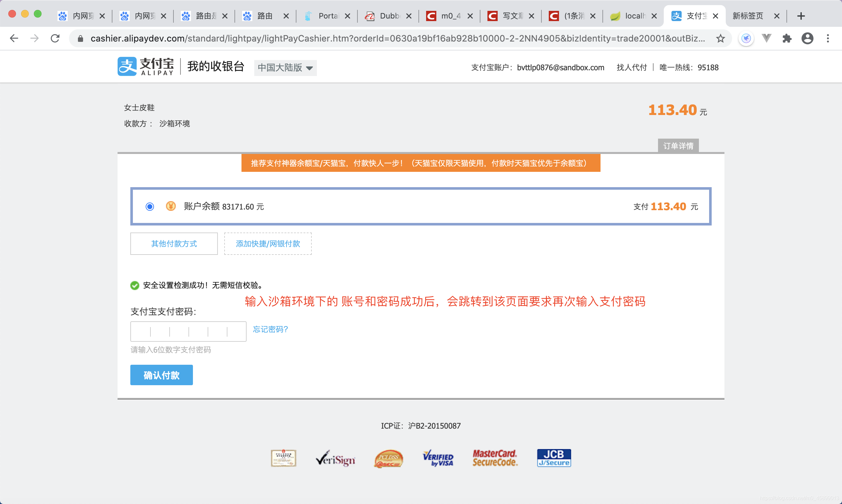
Task: Click 添加快捷/网银付款 button
Action: point(268,243)
